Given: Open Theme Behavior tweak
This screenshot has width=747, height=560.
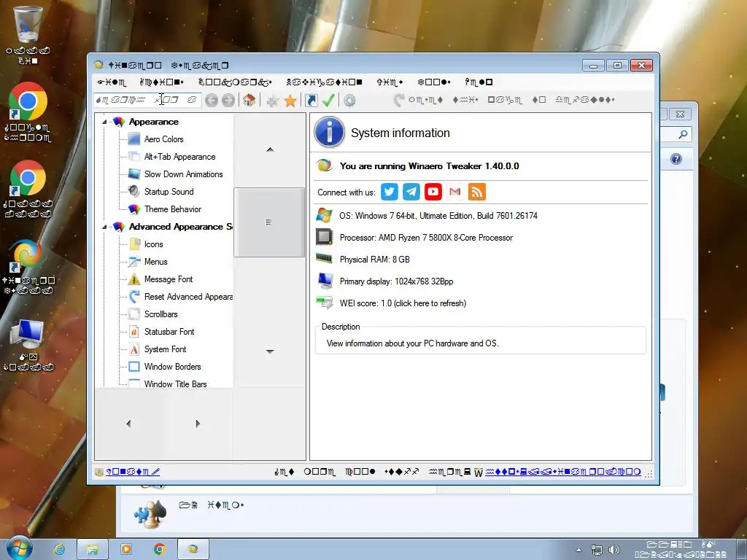Looking at the screenshot, I should click(x=172, y=209).
